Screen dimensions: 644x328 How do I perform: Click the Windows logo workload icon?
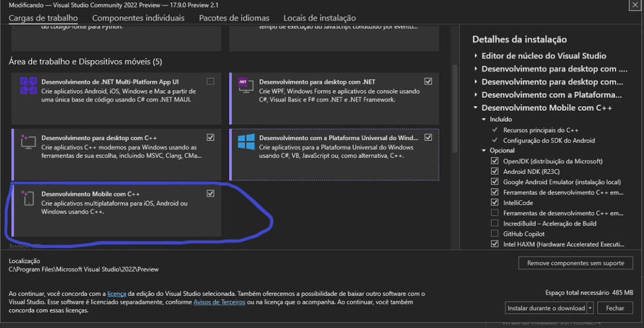click(245, 142)
